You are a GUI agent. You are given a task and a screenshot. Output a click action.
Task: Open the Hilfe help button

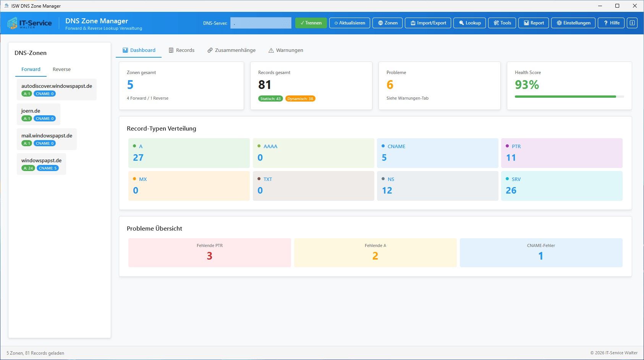coord(611,23)
